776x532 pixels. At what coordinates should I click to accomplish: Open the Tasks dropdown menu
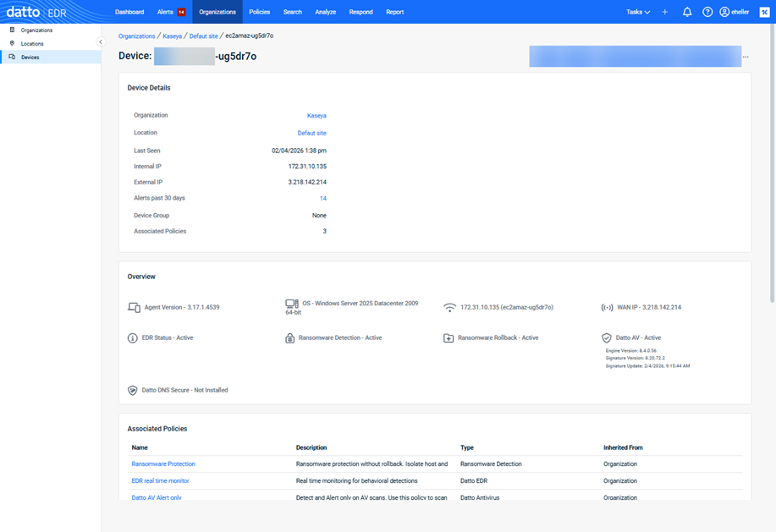pos(638,12)
